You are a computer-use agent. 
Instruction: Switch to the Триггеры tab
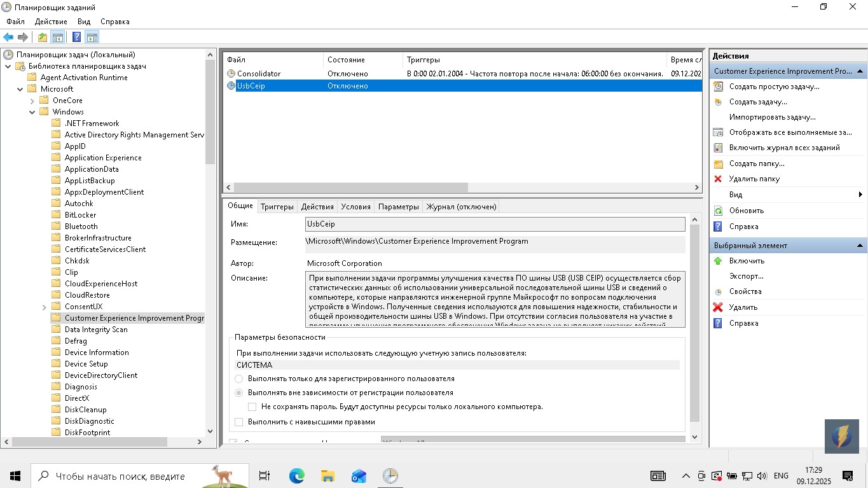click(277, 207)
